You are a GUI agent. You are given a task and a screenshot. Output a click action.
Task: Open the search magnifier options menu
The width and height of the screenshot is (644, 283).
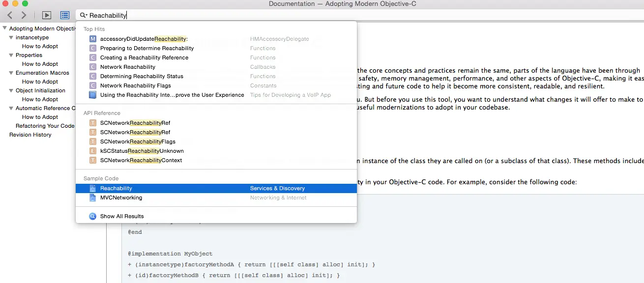pyautogui.click(x=84, y=15)
